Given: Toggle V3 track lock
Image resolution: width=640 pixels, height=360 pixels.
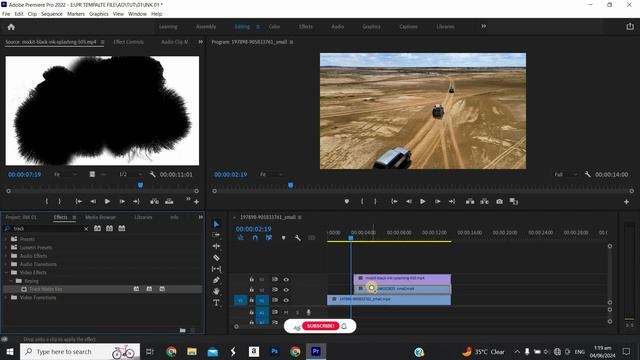Looking at the screenshot, I should [251, 280].
